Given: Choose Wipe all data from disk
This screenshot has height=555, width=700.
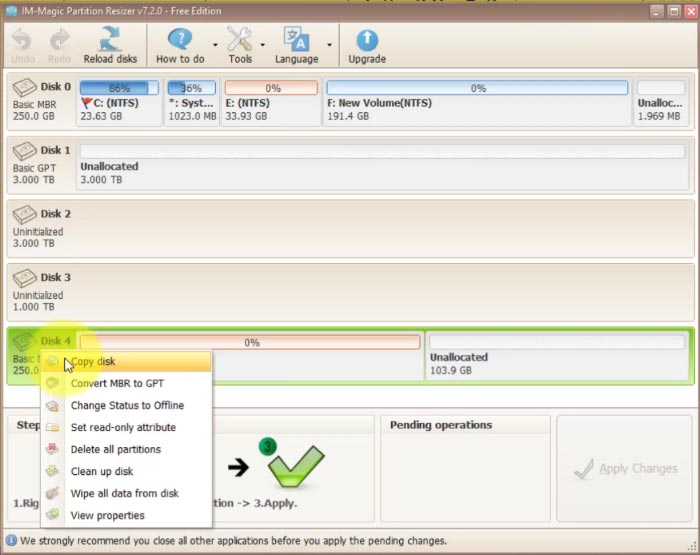Looking at the screenshot, I should 126,493.
